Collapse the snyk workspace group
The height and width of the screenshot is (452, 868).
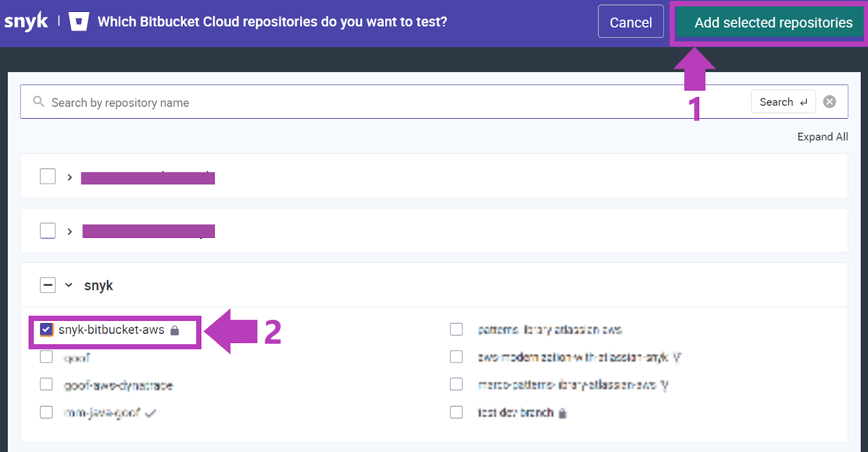[x=69, y=285]
